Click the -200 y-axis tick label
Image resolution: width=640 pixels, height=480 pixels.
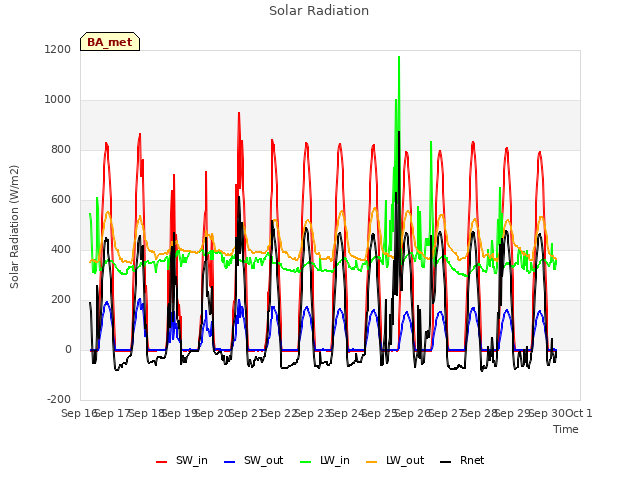[x=59, y=399]
